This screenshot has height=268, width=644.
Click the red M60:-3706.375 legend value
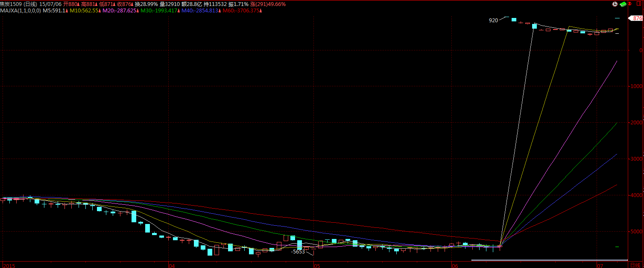(239, 10)
